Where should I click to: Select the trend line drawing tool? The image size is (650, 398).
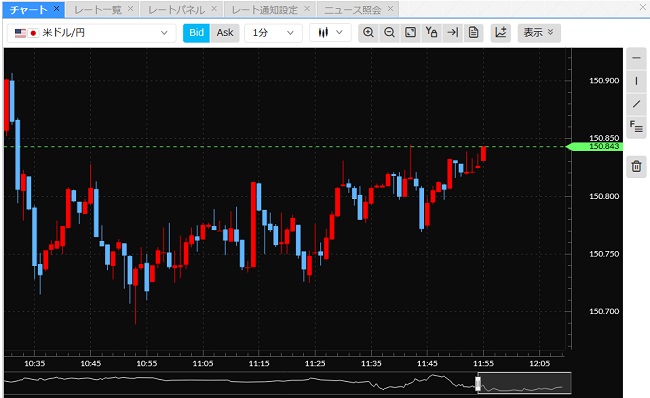[x=636, y=104]
